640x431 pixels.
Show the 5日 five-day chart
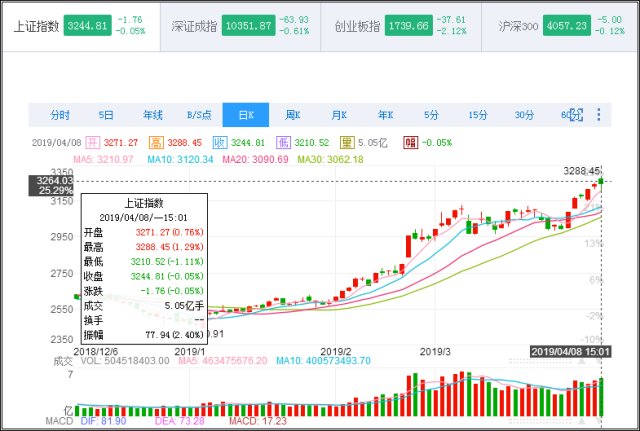coord(106,115)
